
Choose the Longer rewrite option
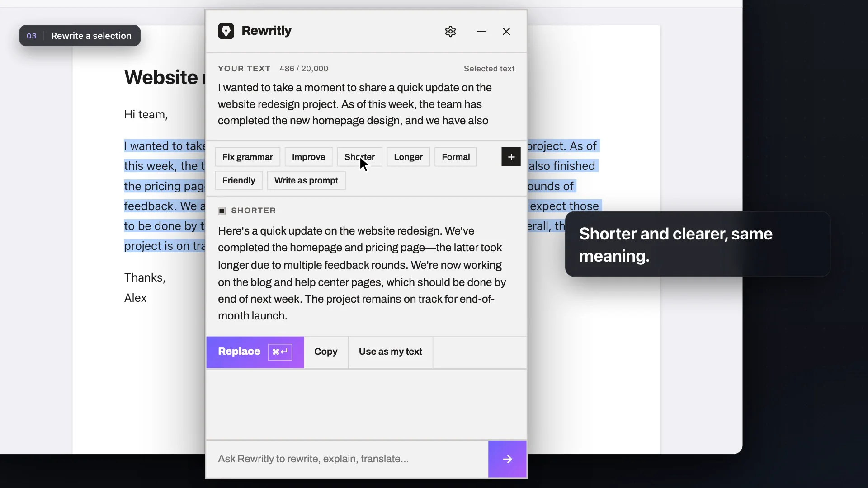(408, 157)
